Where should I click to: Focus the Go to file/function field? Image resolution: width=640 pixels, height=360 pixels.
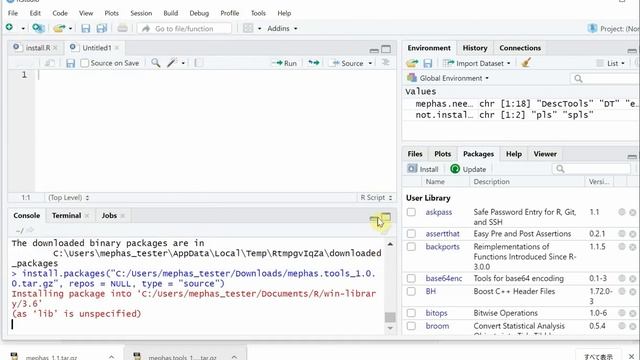pyautogui.click(x=184, y=29)
